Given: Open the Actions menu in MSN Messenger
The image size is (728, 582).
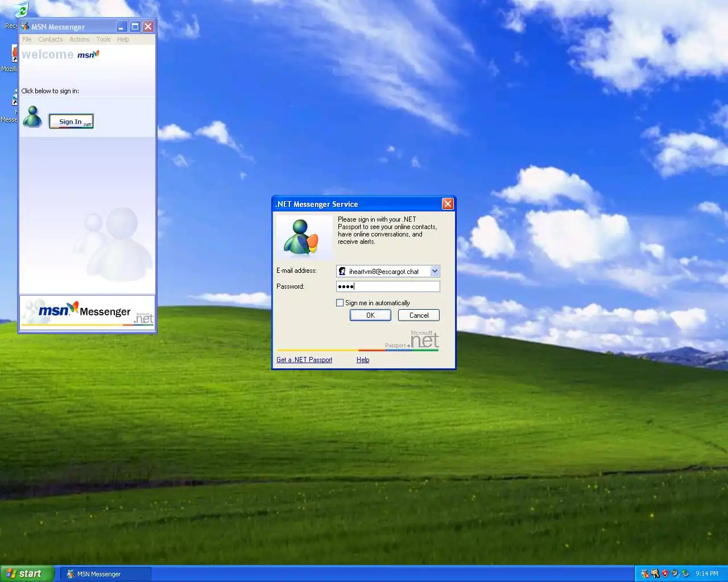Looking at the screenshot, I should click(x=80, y=39).
